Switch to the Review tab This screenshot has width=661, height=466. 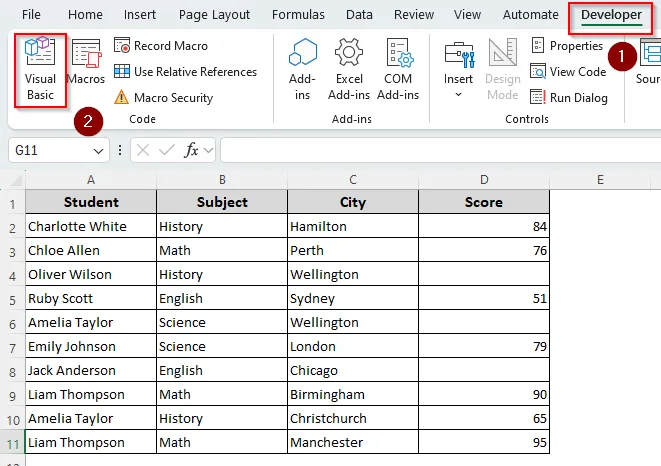(x=414, y=15)
